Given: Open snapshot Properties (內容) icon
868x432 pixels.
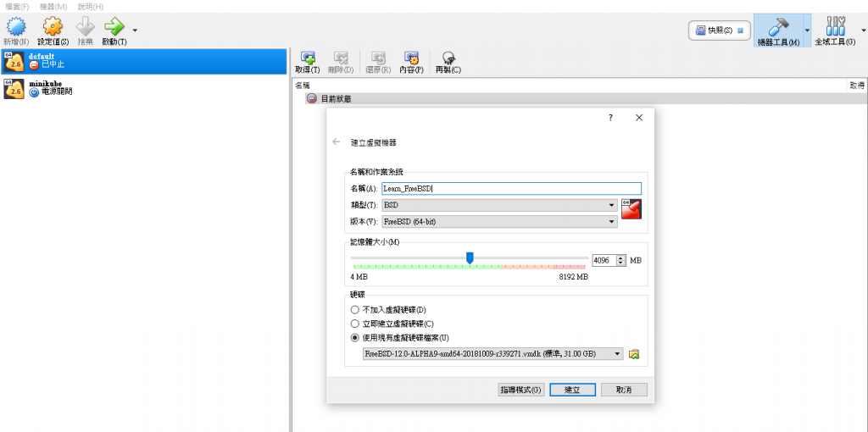Looking at the screenshot, I should [411, 58].
